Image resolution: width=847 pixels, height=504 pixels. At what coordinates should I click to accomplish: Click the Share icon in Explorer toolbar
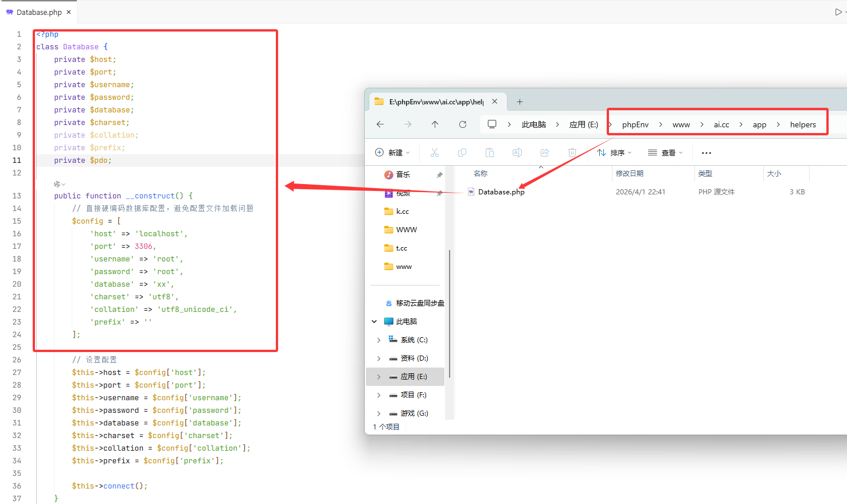[x=545, y=153]
